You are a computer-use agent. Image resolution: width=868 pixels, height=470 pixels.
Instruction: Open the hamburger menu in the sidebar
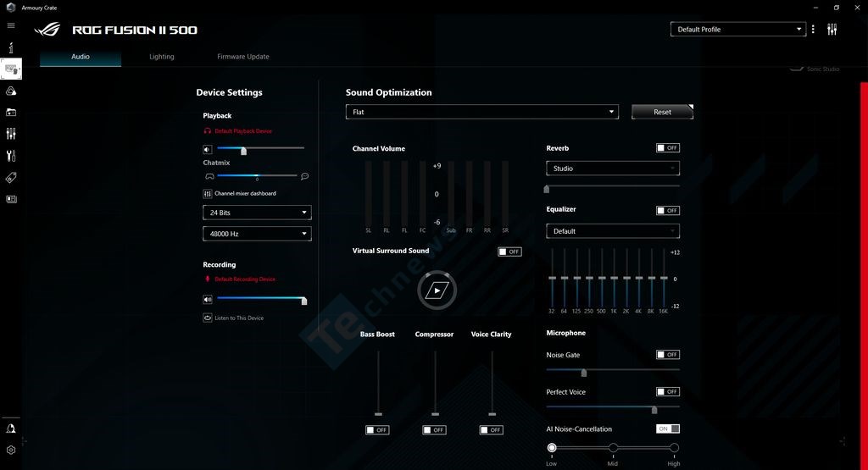click(10, 25)
